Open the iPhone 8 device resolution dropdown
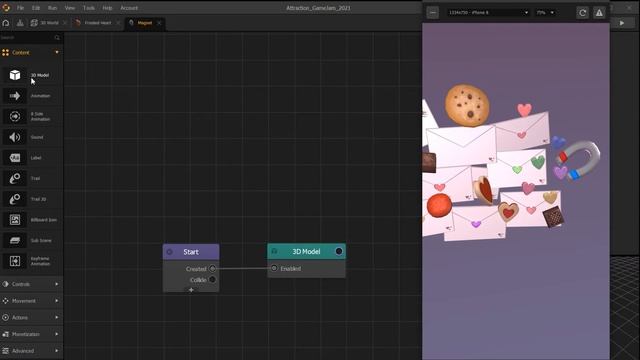This screenshot has width=640, height=360. [x=488, y=13]
